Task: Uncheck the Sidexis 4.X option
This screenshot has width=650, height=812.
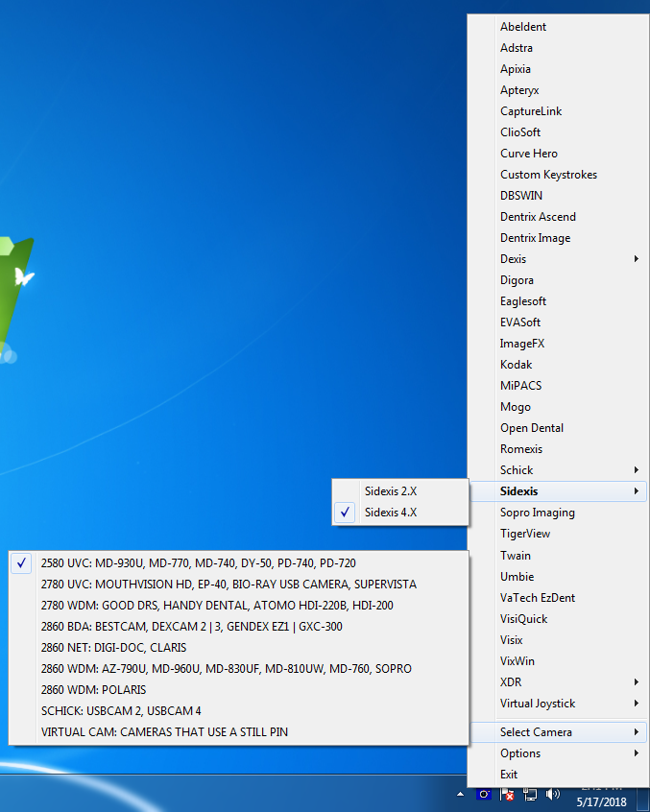Action: coord(400,513)
